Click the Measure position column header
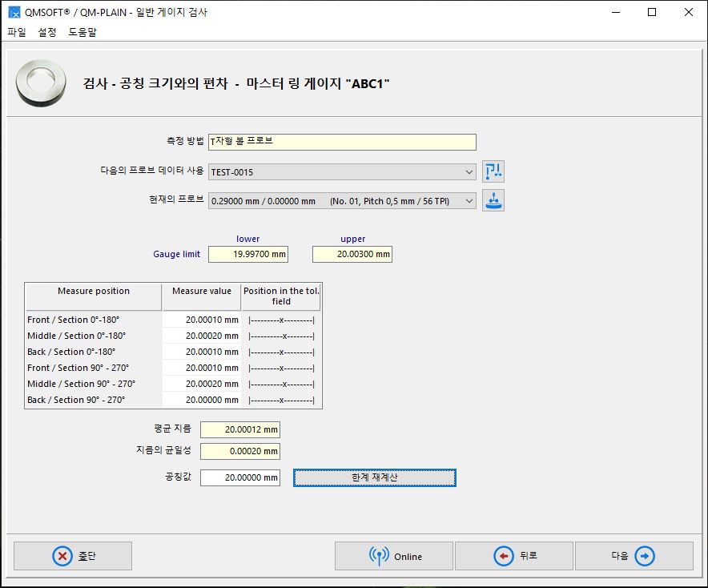708x588 pixels. (x=94, y=296)
